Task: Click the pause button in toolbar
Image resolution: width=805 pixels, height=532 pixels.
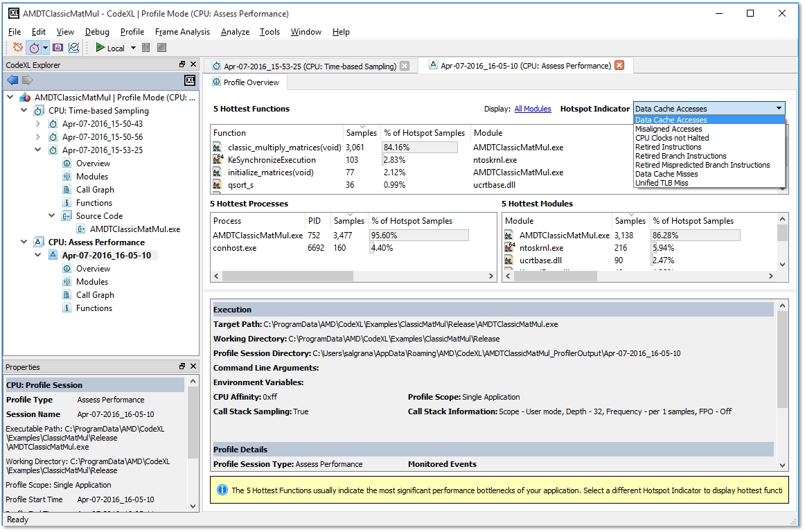Action: 145,48
